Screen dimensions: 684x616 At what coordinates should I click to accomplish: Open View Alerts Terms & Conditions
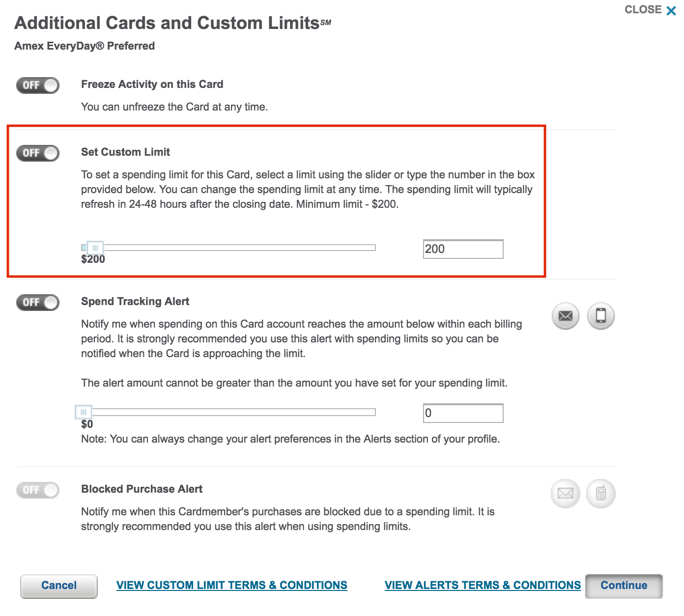pyautogui.click(x=483, y=585)
